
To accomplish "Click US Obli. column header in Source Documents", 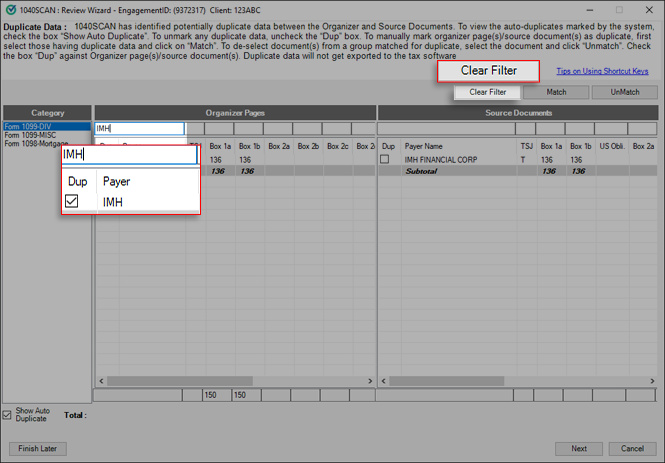I will [x=612, y=146].
